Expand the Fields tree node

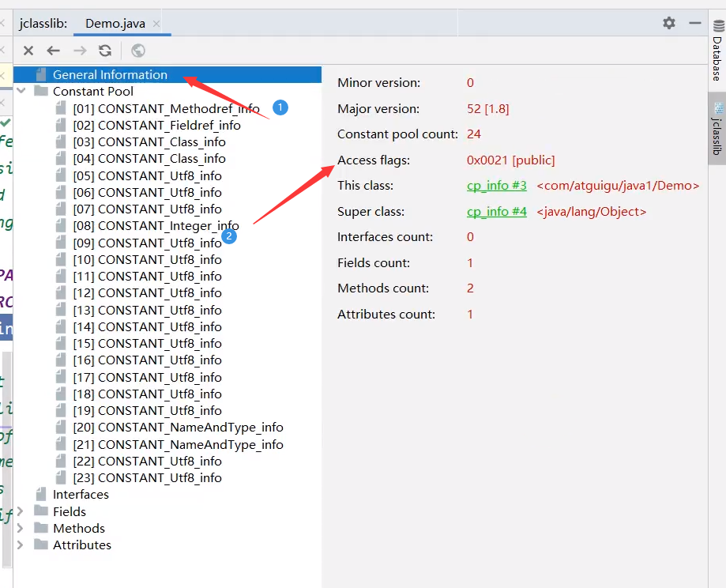20,511
